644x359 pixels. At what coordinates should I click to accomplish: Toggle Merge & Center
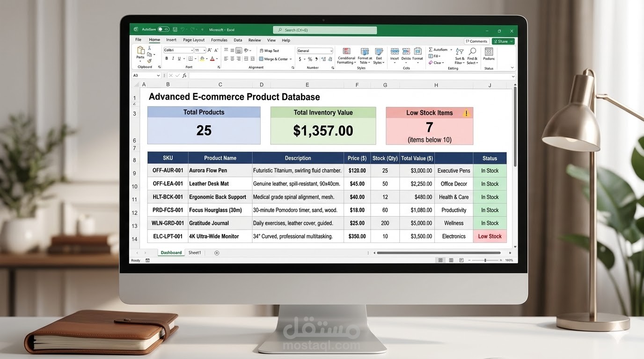coord(275,59)
